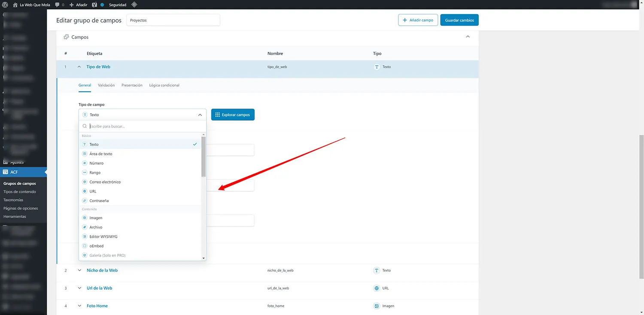
Task: Collapse the Campos panel with top-right chevron
Action: (x=468, y=37)
